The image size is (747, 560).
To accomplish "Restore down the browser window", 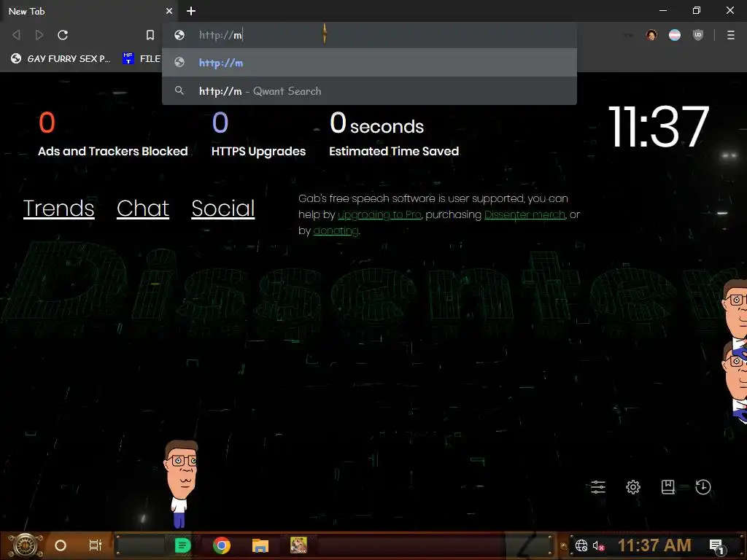I will click(697, 10).
